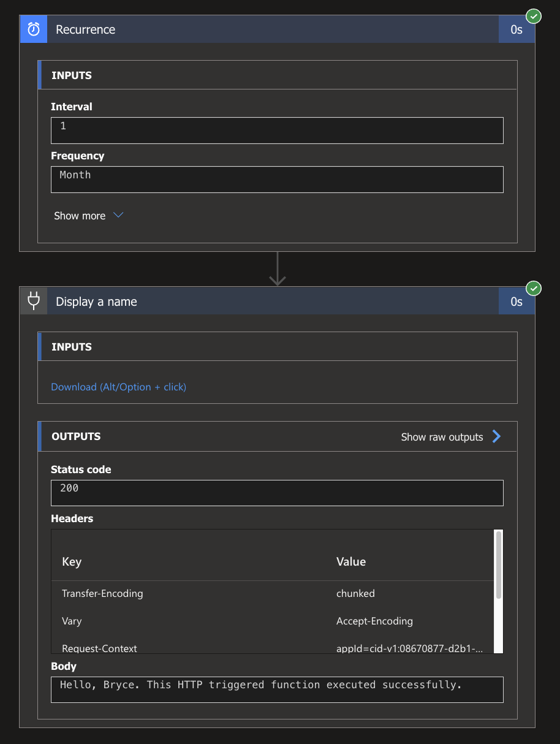Click the Show raw outputs arrow icon
This screenshot has height=744, width=560.
(x=496, y=436)
